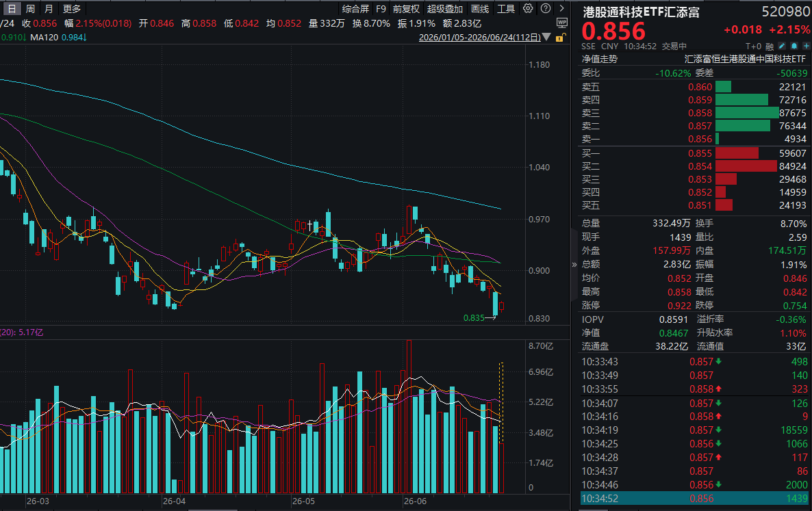Screen dimensions: 812x511
Task: Select the 10:34:46 tick row
Action: (x=694, y=484)
